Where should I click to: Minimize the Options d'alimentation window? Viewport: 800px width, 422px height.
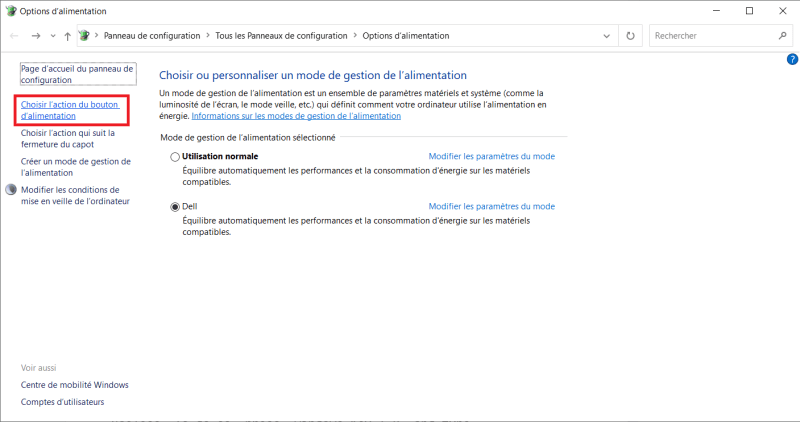(x=716, y=11)
